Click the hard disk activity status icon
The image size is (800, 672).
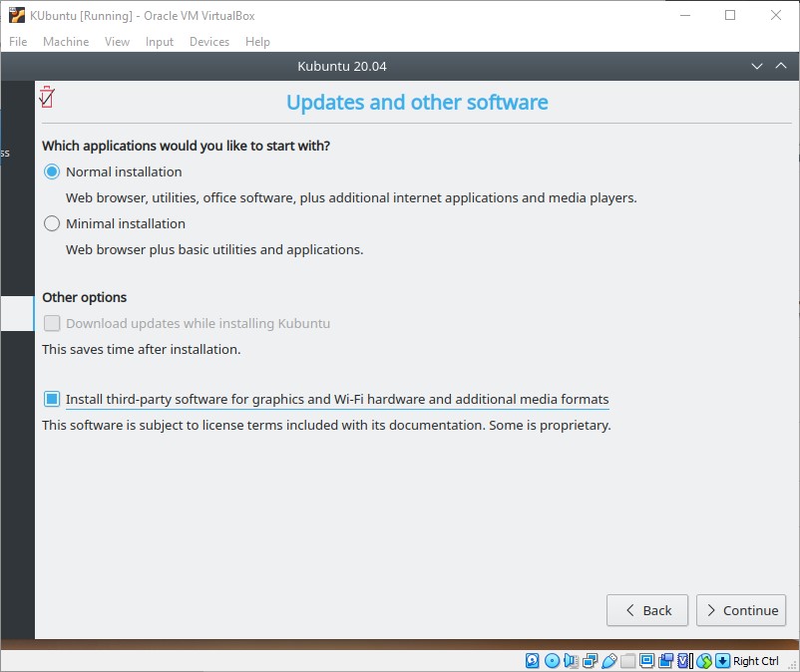(532, 661)
